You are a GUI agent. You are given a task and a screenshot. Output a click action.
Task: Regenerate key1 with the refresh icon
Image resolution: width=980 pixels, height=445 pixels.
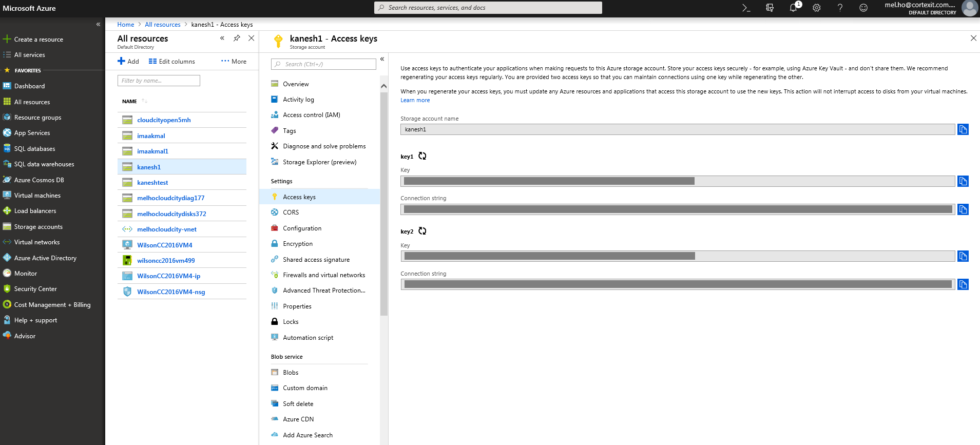(x=422, y=156)
